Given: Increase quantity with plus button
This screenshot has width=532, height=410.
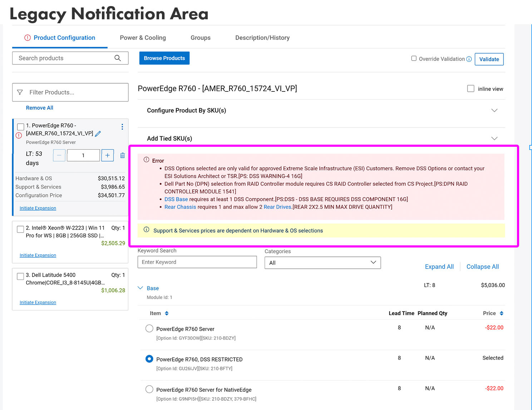Looking at the screenshot, I should 108,155.
